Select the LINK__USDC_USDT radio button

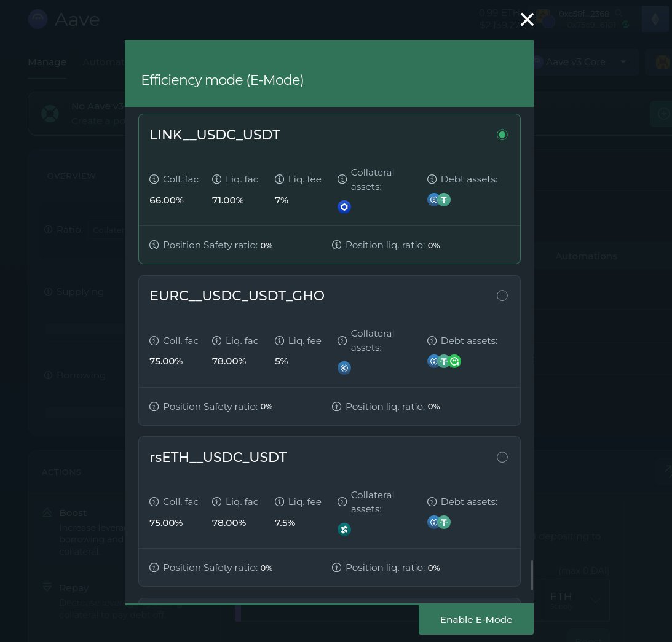click(502, 135)
